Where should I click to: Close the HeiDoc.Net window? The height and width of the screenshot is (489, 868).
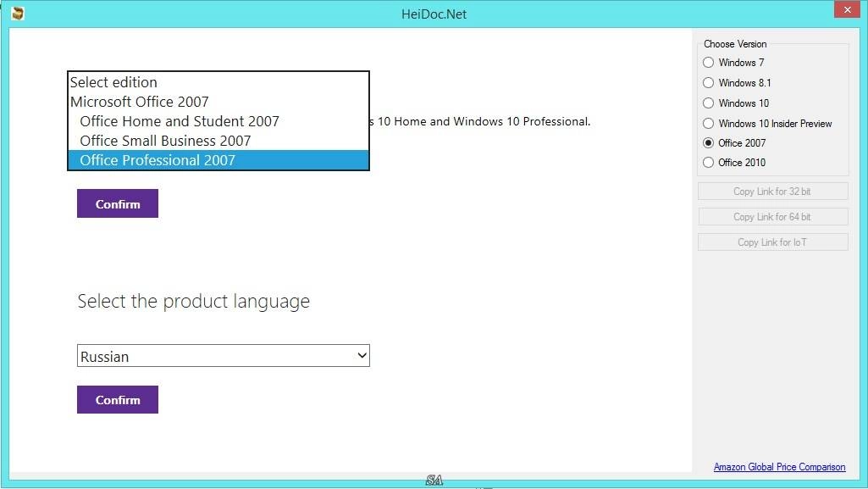pyautogui.click(x=847, y=9)
